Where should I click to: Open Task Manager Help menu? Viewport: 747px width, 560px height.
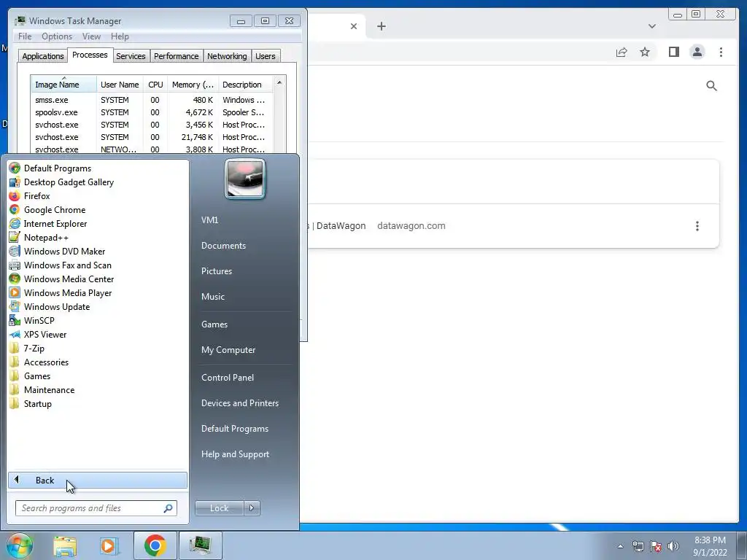point(120,36)
